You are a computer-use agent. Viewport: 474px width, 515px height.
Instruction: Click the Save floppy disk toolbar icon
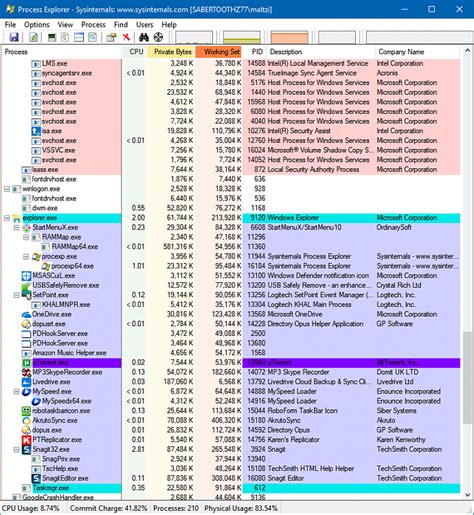click(14, 37)
